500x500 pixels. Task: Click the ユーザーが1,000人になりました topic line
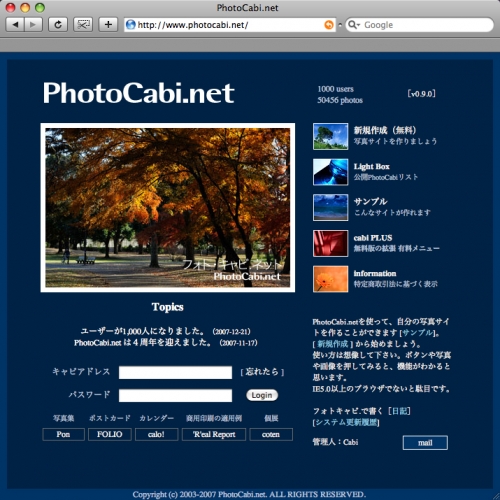tap(165, 331)
